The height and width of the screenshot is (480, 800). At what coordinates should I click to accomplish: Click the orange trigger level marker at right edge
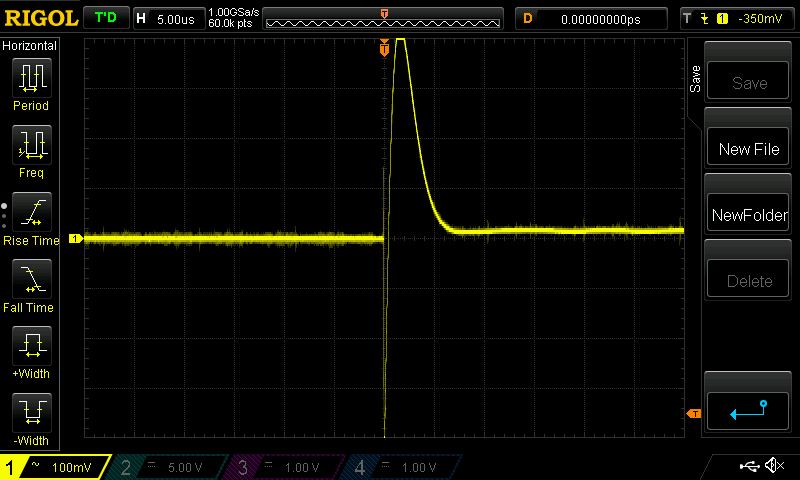click(x=694, y=414)
